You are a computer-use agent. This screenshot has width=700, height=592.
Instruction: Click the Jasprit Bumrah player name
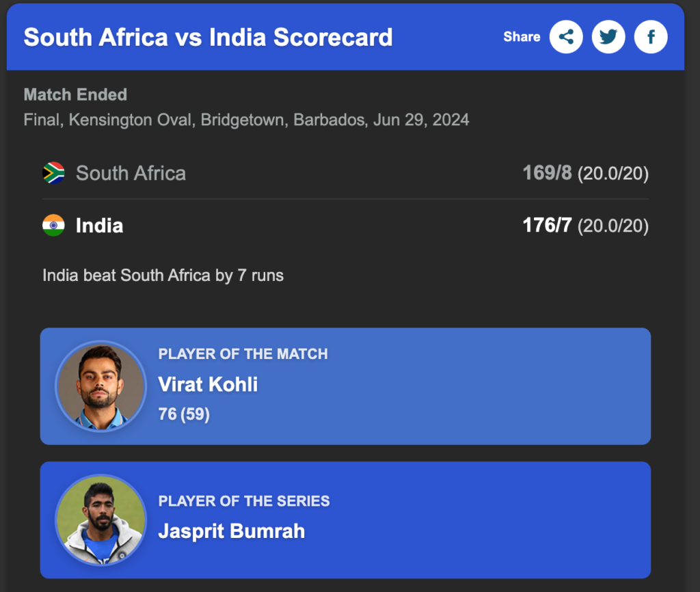231,531
